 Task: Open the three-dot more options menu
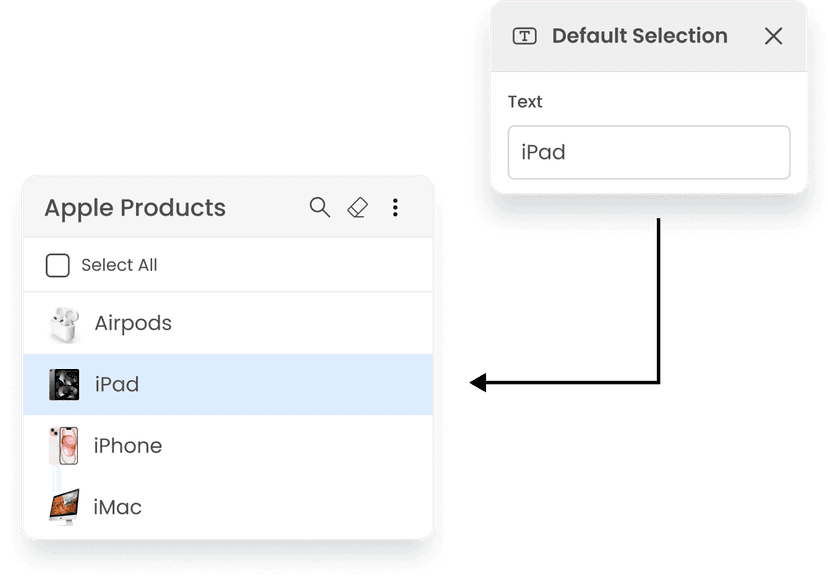coord(395,208)
